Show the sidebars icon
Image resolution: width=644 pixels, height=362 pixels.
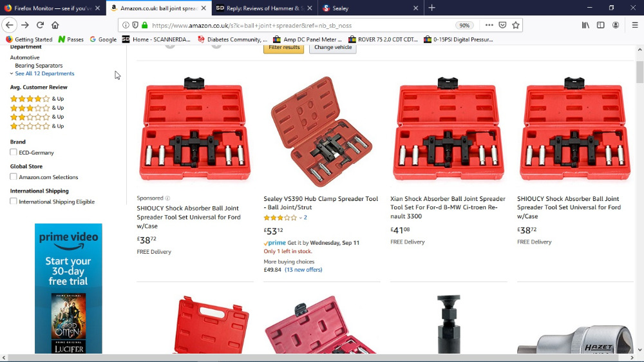click(600, 25)
